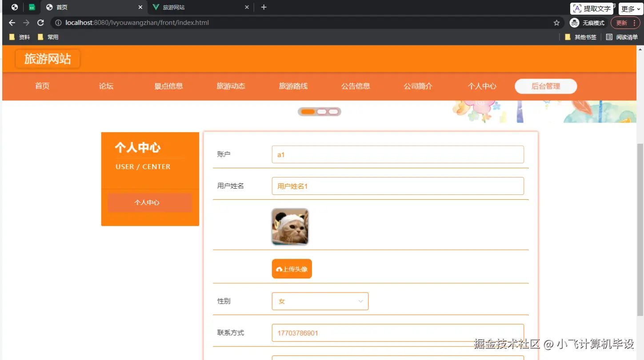
Task: Click the 上传头像 upload button
Action: [x=292, y=269]
